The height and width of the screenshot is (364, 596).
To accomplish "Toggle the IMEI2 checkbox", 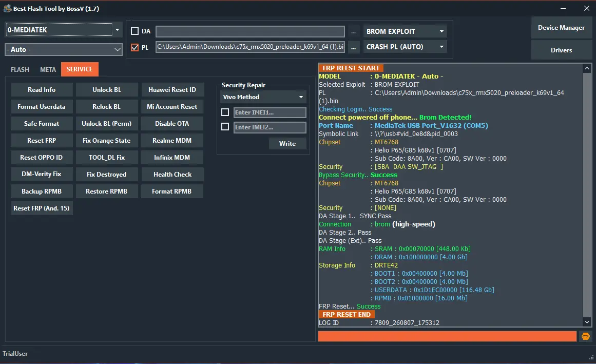I will (225, 126).
